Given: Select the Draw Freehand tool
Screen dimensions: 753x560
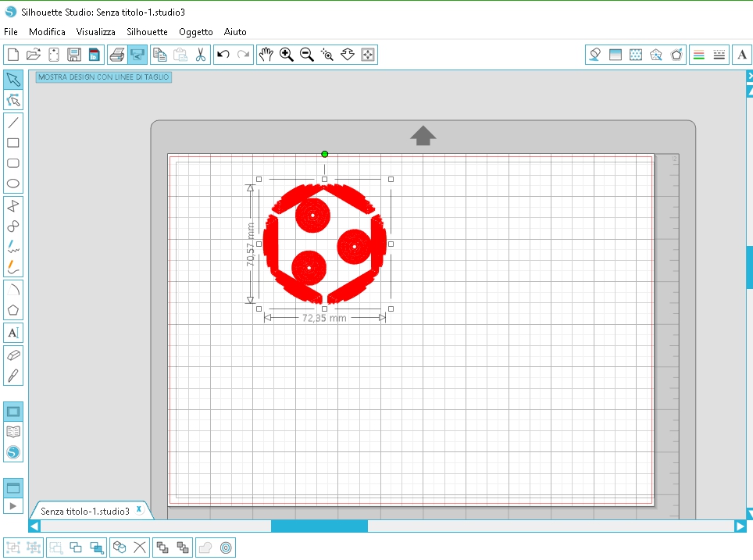Looking at the screenshot, I should 13,247.
